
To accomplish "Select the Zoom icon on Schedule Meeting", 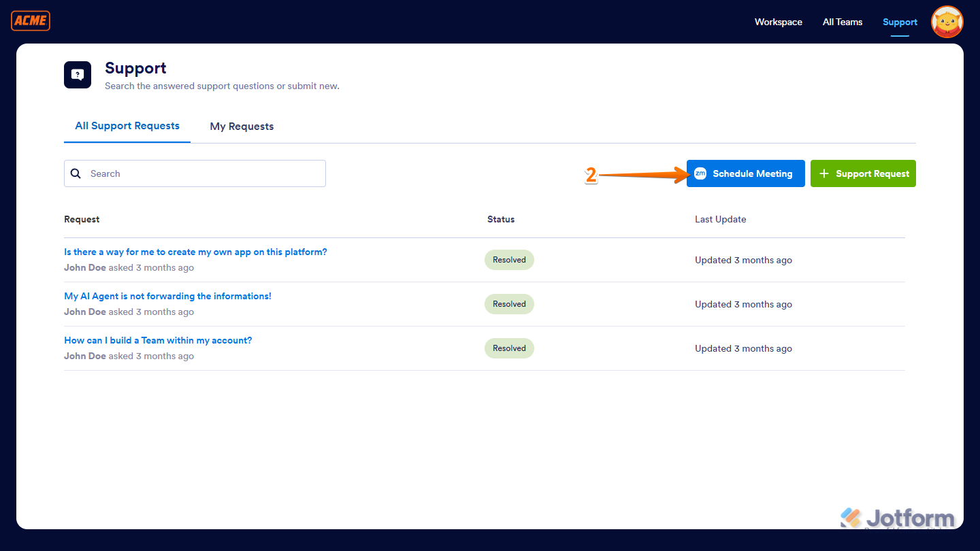I will coord(700,173).
